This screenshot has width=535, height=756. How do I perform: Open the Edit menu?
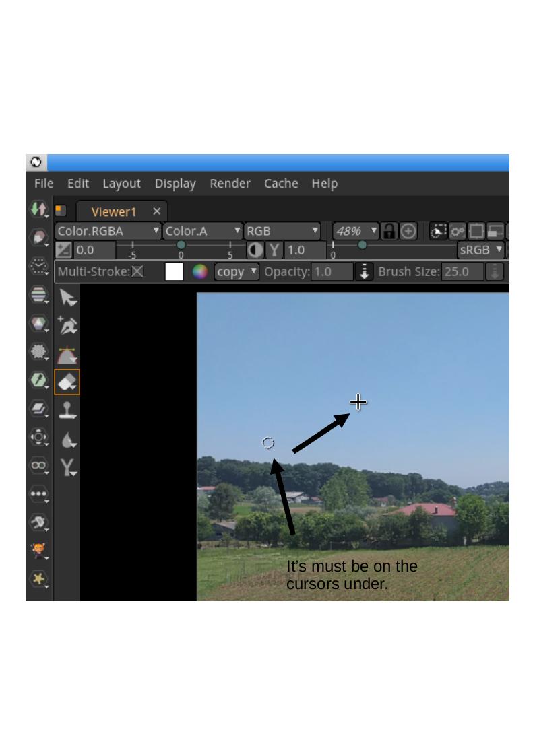click(78, 184)
